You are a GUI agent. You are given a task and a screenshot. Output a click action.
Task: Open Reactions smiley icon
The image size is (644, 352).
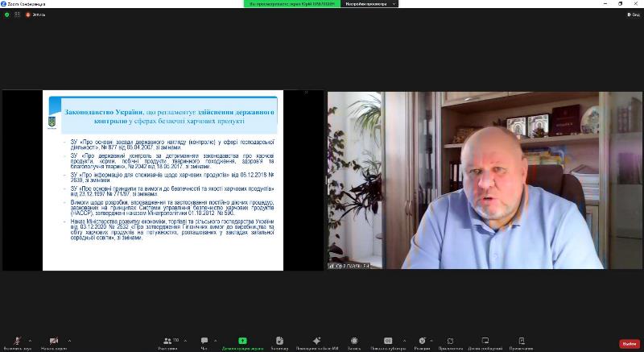(422, 341)
